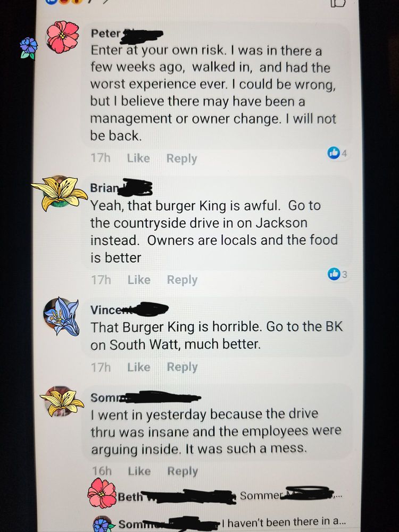
Task: Reply to Peter's comment
Action: [x=181, y=159]
